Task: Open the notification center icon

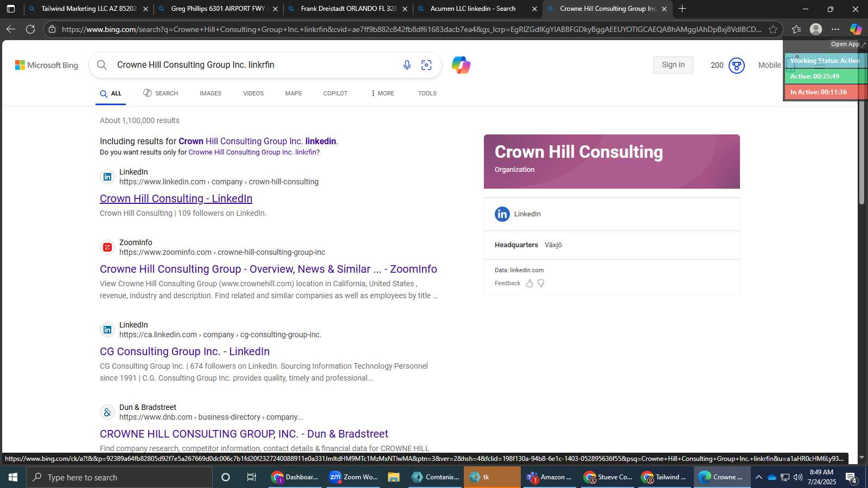Action: coord(851,477)
